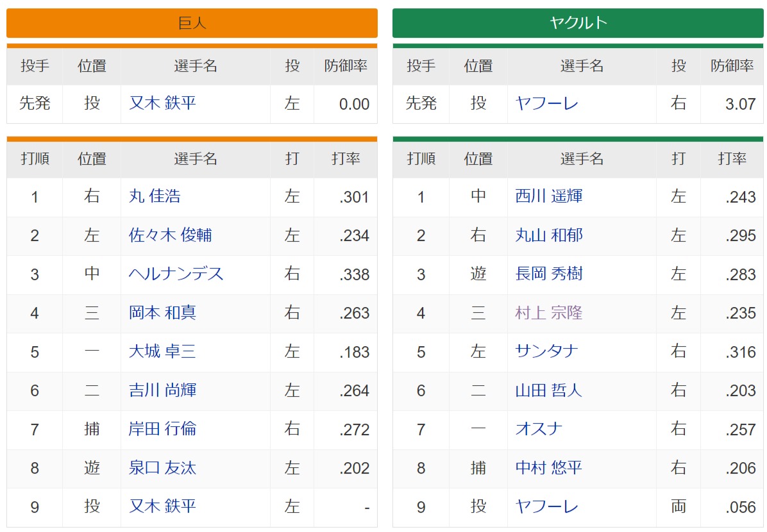Viewport: 767px width, 532px height.
Task: Open the ヘルナンデス player link
Action: (176, 274)
